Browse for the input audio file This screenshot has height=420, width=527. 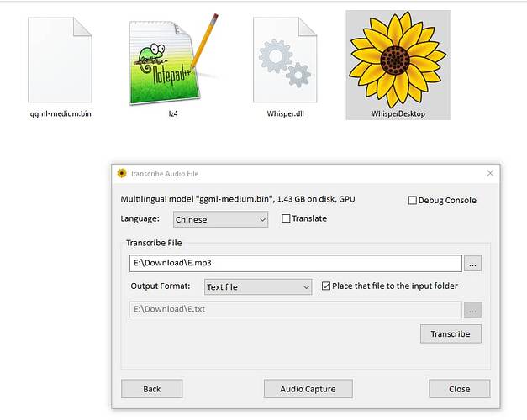(x=472, y=263)
